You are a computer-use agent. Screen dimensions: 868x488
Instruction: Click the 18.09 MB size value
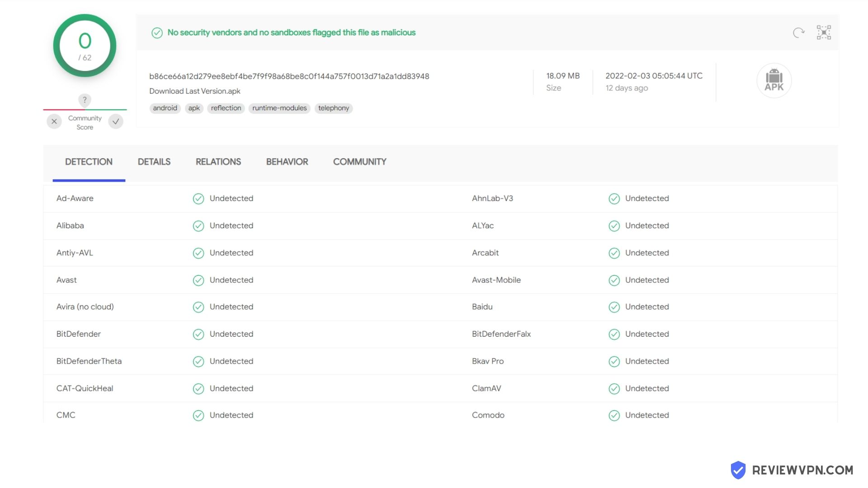[x=563, y=76]
